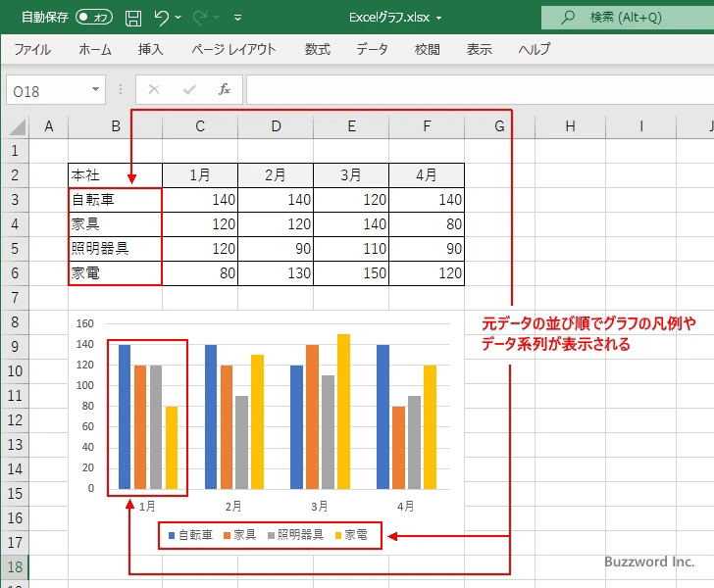Toggle the AutoSave (自動保存) switch
Image resolution: width=714 pixels, height=588 pixels.
coord(93,18)
